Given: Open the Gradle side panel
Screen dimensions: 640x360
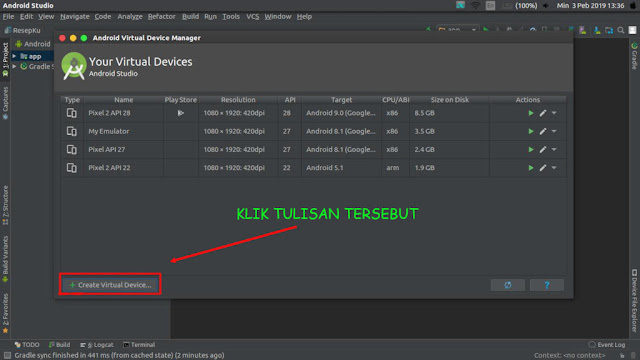Looking at the screenshot, I should tap(634, 56).
